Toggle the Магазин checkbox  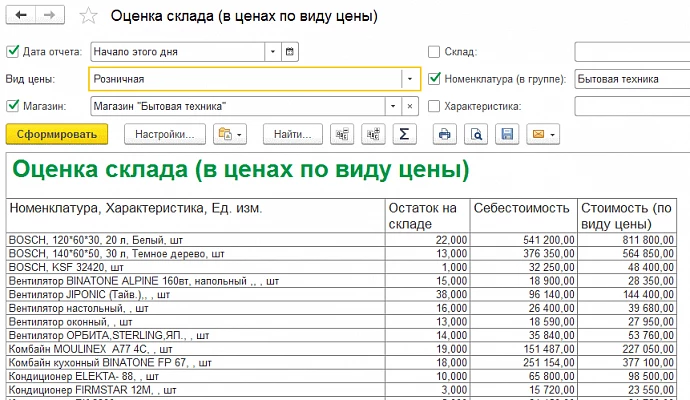[12, 106]
